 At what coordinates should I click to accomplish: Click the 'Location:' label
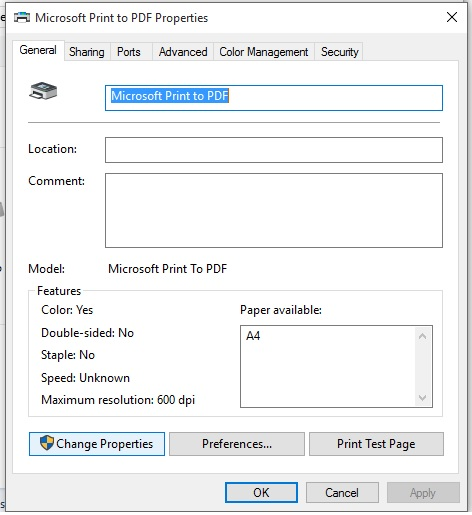pyautogui.click(x=53, y=149)
